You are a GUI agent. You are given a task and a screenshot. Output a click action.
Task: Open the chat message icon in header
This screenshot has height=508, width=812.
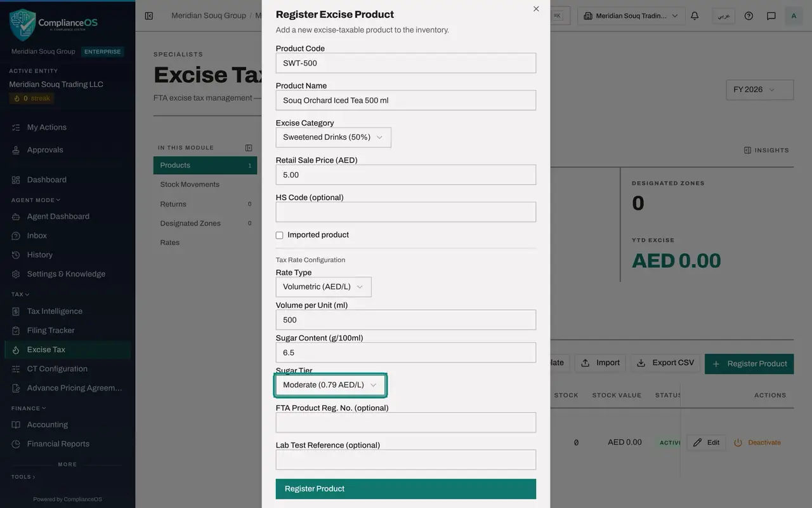point(771,16)
